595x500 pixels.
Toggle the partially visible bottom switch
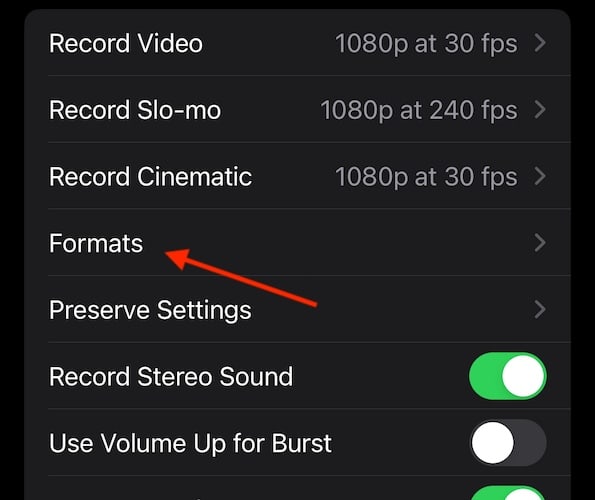click(508, 493)
